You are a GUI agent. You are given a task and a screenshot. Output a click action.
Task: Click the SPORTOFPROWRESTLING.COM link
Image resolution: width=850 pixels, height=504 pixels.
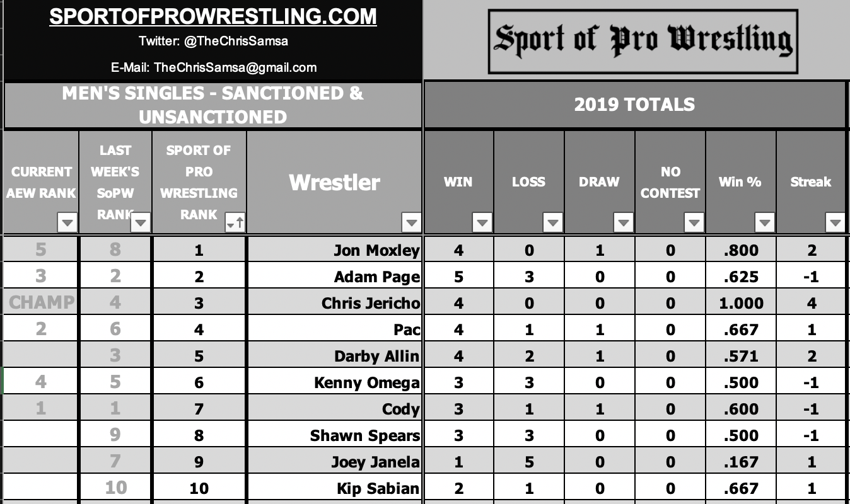[213, 16]
